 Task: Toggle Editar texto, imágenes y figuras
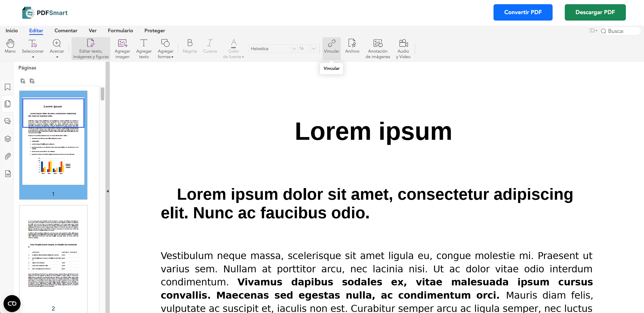pos(91,49)
